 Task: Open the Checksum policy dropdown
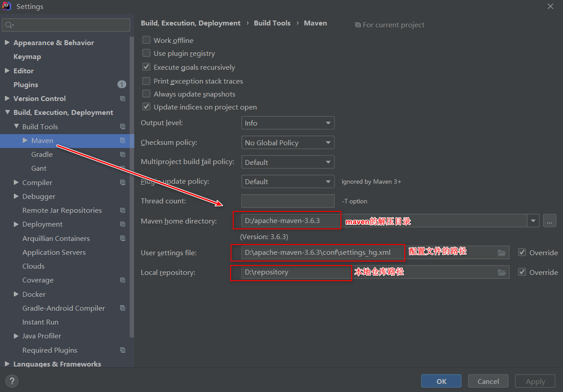pos(288,143)
